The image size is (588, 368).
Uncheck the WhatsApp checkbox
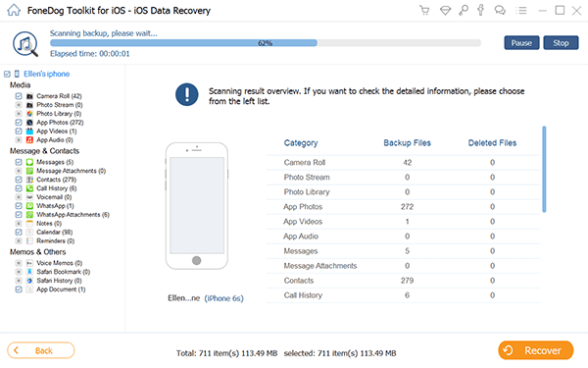pyautogui.click(x=19, y=206)
